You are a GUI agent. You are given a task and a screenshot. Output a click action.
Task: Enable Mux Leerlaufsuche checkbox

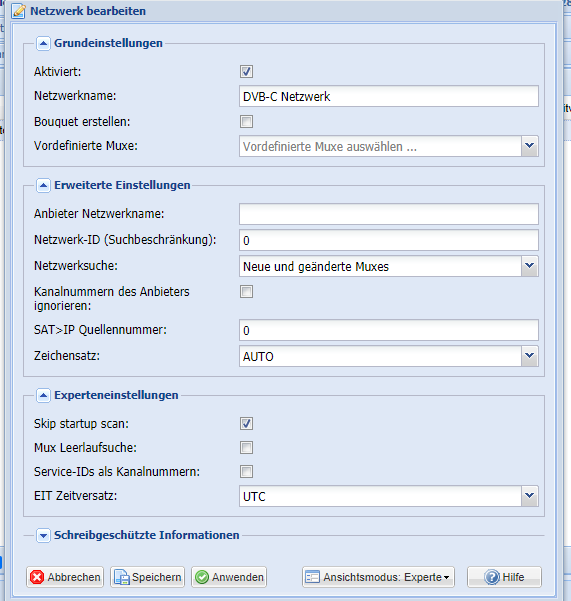(246, 447)
